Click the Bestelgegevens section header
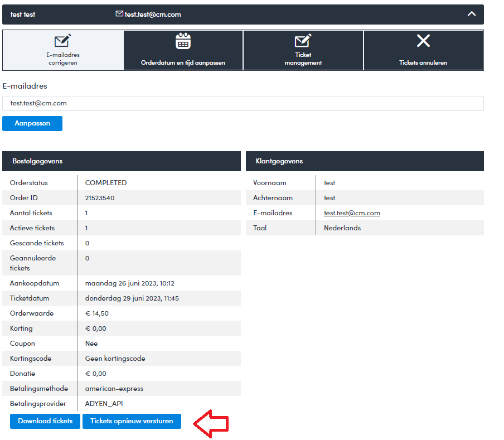This screenshot has height=440, width=504. pos(122,161)
